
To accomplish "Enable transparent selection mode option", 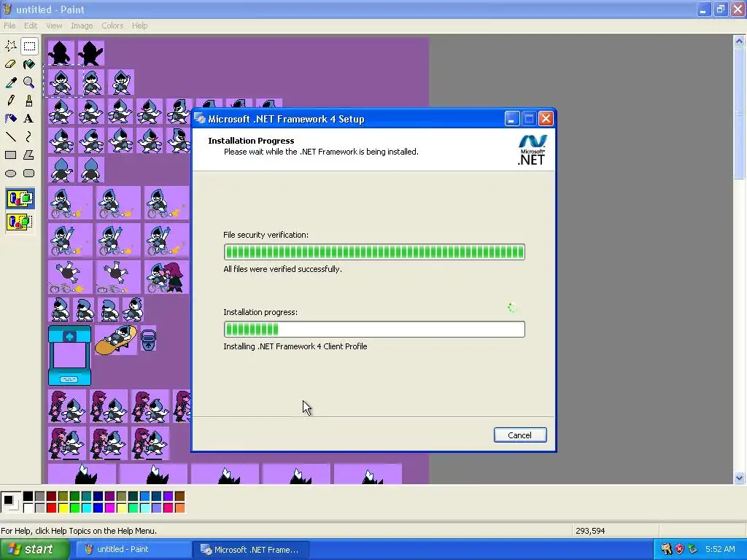I will click(20, 222).
